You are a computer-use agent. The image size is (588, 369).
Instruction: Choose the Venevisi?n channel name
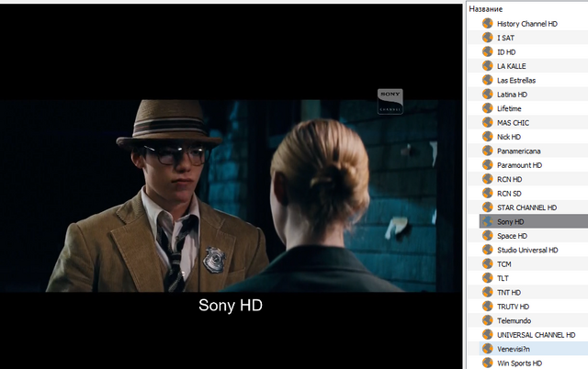pos(514,349)
